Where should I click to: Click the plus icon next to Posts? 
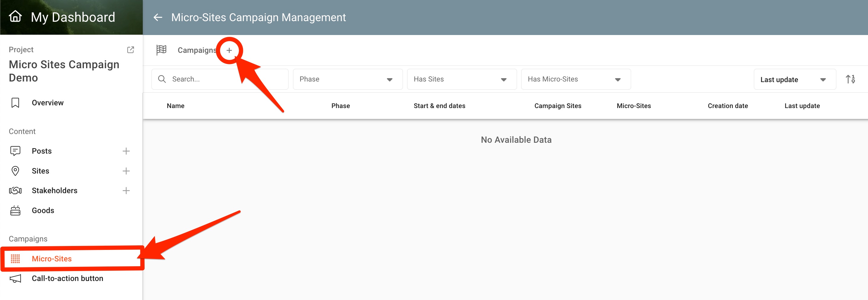click(x=126, y=151)
